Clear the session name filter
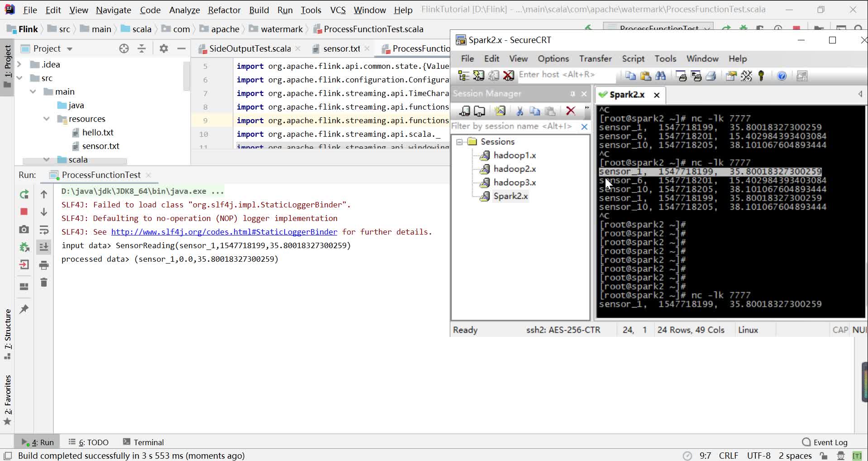This screenshot has width=868, height=461. [x=584, y=126]
